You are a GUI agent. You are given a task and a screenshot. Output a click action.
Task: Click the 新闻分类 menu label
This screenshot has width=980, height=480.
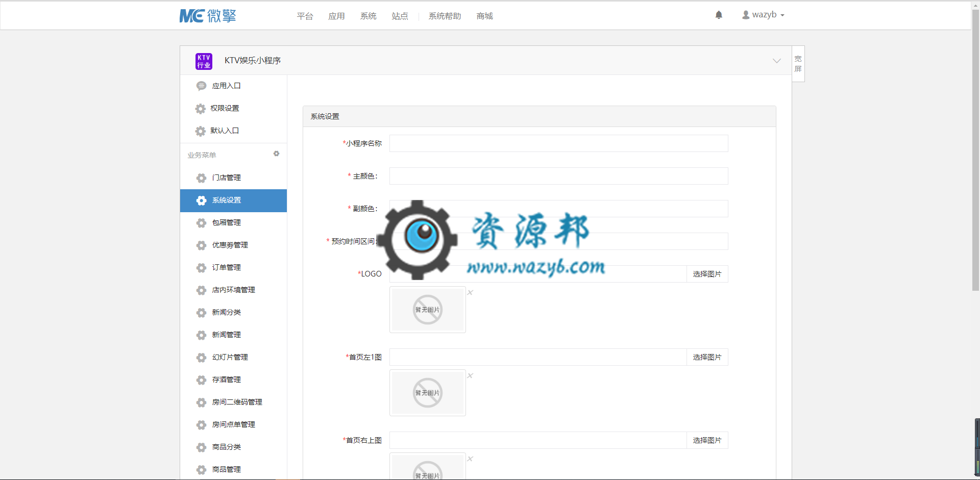(226, 312)
